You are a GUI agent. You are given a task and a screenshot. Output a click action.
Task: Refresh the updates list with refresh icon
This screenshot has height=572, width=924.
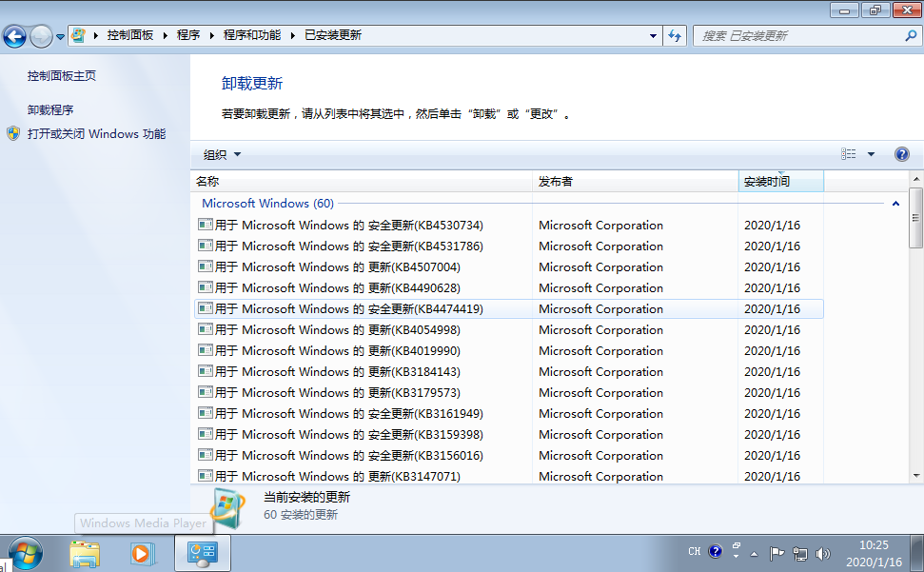click(x=675, y=34)
